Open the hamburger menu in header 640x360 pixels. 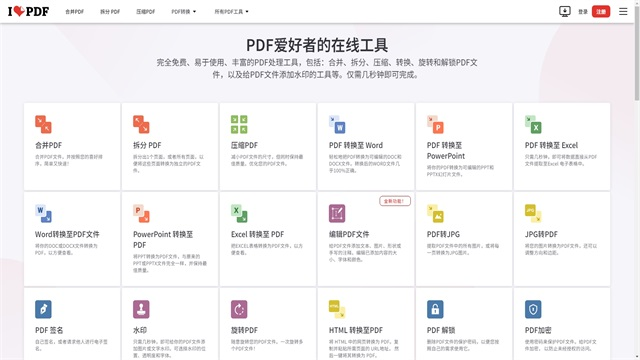point(623,11)
